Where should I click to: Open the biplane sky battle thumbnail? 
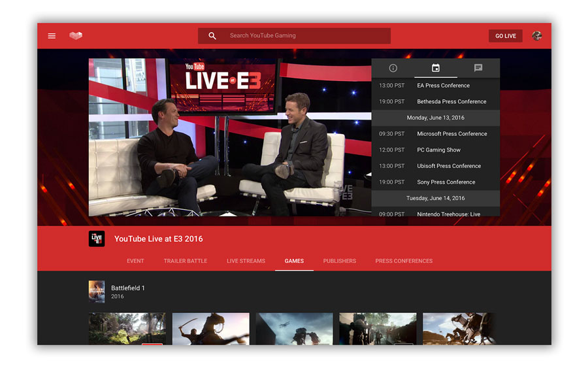(x=295, y=329)
